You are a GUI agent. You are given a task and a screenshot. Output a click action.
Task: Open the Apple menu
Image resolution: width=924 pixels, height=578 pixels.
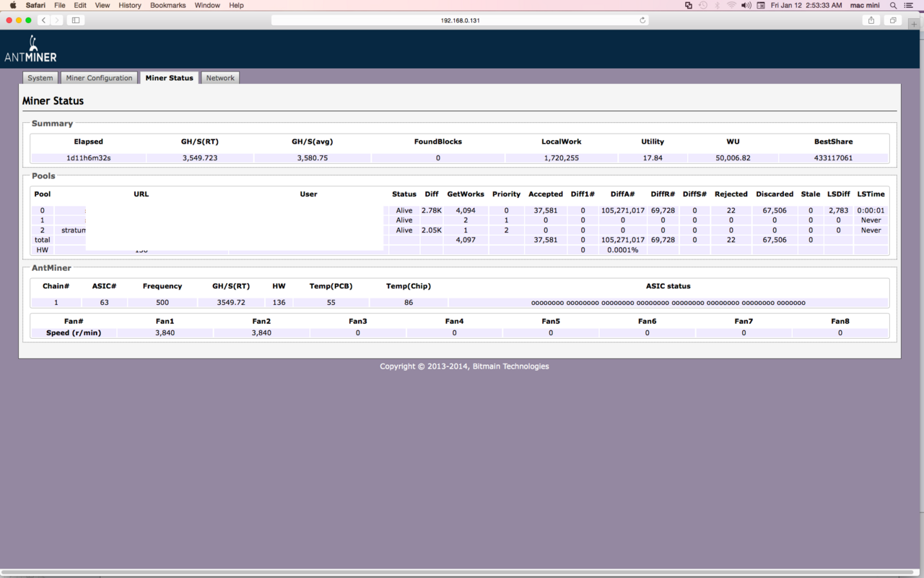click(x=12, y=5)
